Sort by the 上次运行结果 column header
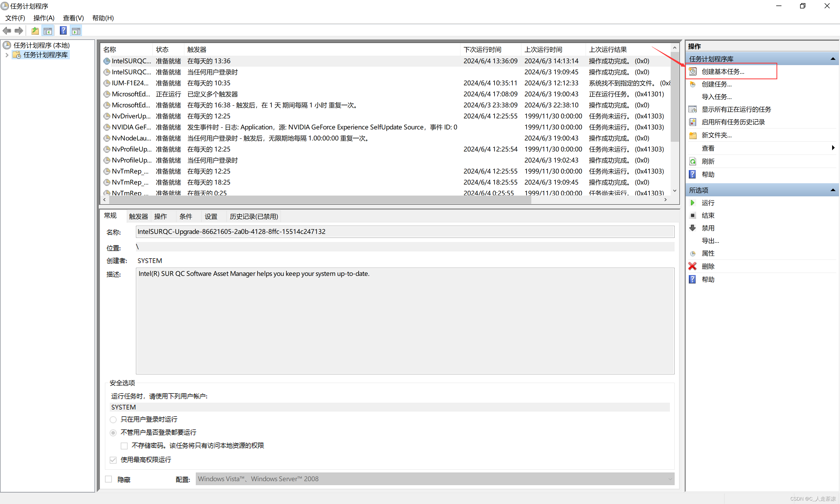 click(x=628, y=50)
